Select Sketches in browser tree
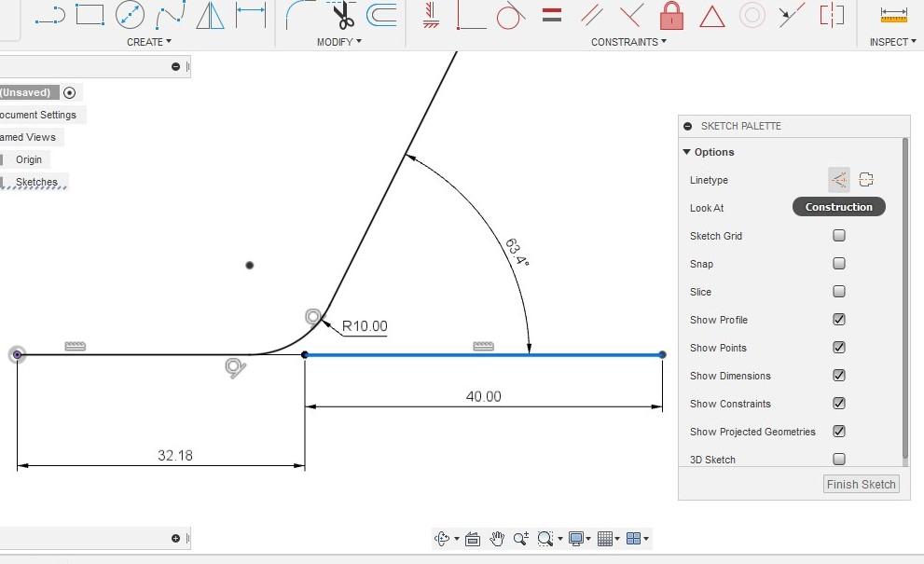The width and height of the screenshot is (924, 564). click(x=36, y=182)
